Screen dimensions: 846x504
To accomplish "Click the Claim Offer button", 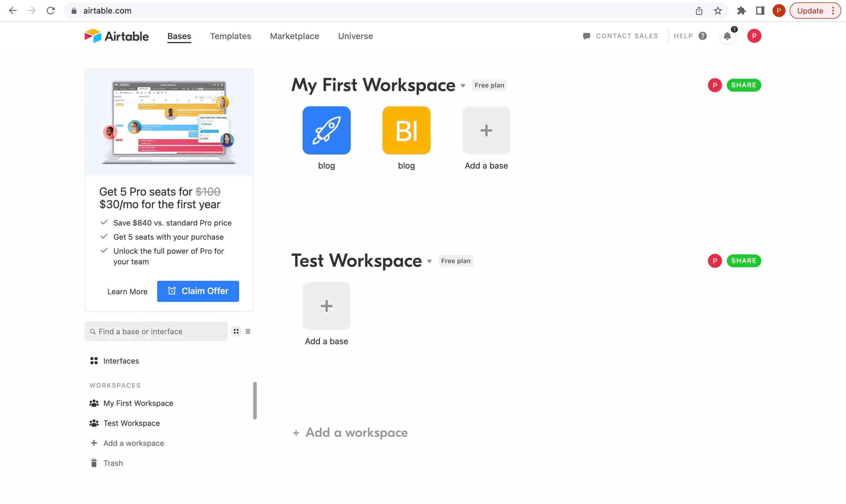I will click(198, 291).
